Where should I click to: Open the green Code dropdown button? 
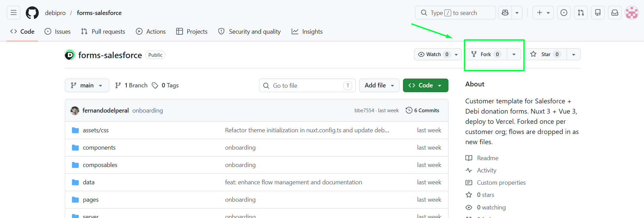point(425,85)
